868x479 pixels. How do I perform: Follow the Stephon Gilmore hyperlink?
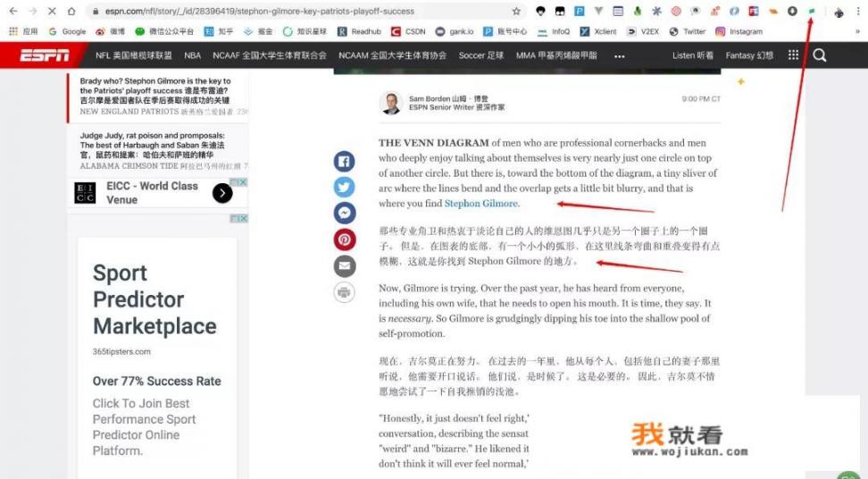(x=481, y=203)
